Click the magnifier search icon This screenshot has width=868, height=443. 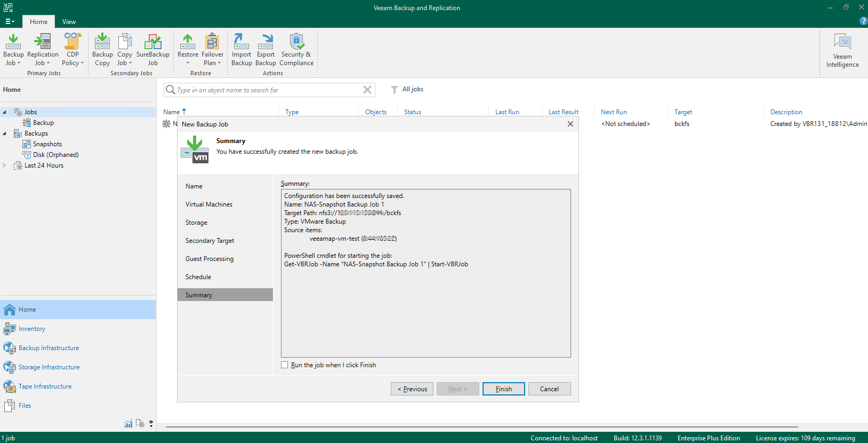tap(170, 90)
